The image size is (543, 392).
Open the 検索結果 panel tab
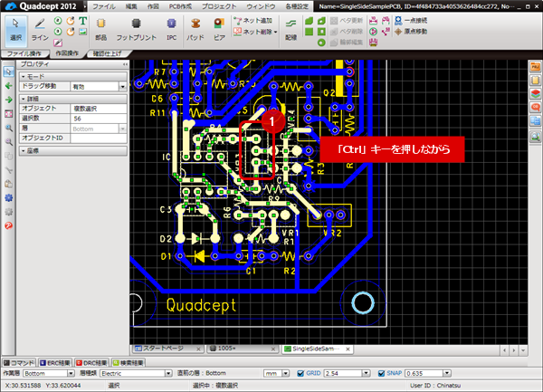pyautogui.click(x=128, y=363)
